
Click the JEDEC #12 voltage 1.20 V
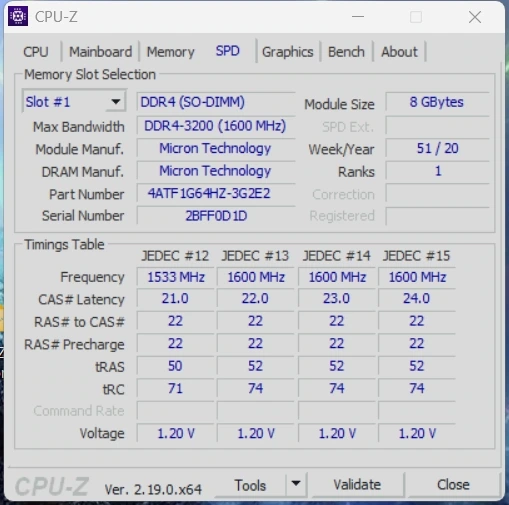(x=175, y=433)
